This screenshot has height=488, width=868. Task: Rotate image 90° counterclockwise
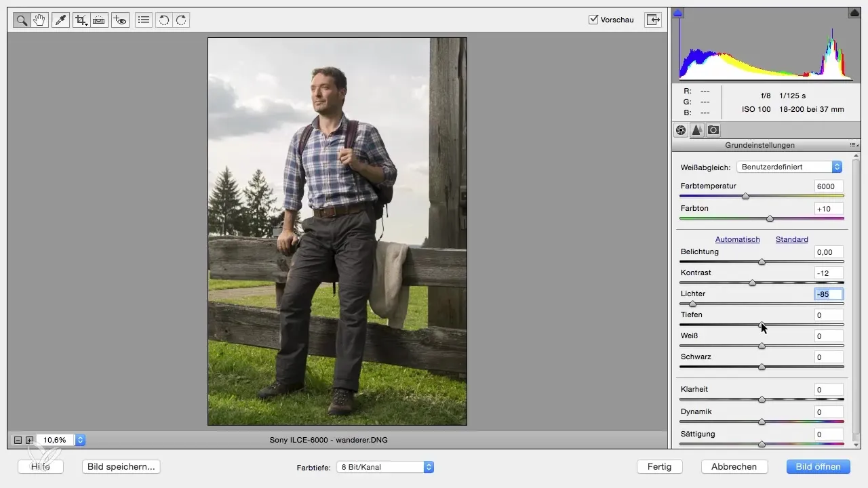(x=163, y=20)
